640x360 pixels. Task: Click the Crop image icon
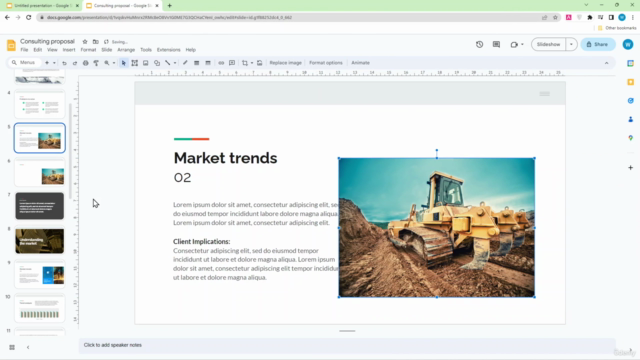tap(244, 63)
